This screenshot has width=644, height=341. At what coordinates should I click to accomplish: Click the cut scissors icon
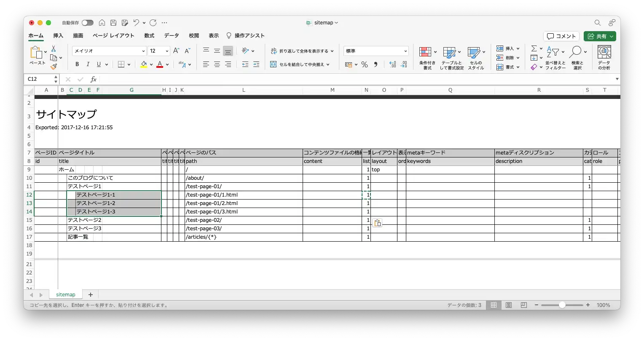pyautogui.click(x=54, y=49)
